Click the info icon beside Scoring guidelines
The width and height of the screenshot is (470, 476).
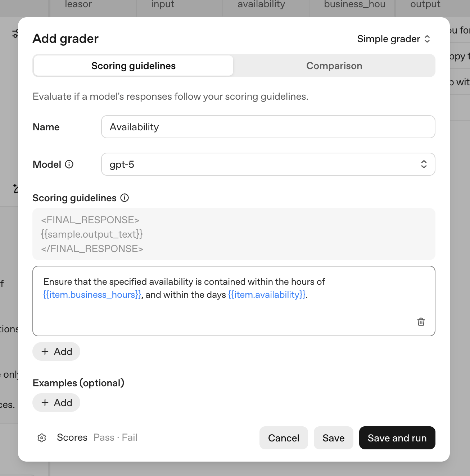[124, 198]
